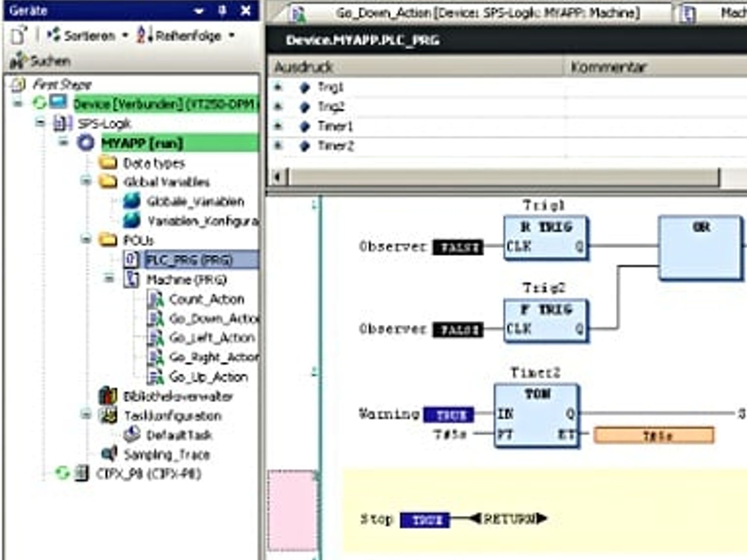Screen dimensions: 747x560
Task: Click the new object icon in Geräte toolbar
Action: pyautogui.click(x=19, y=35)
